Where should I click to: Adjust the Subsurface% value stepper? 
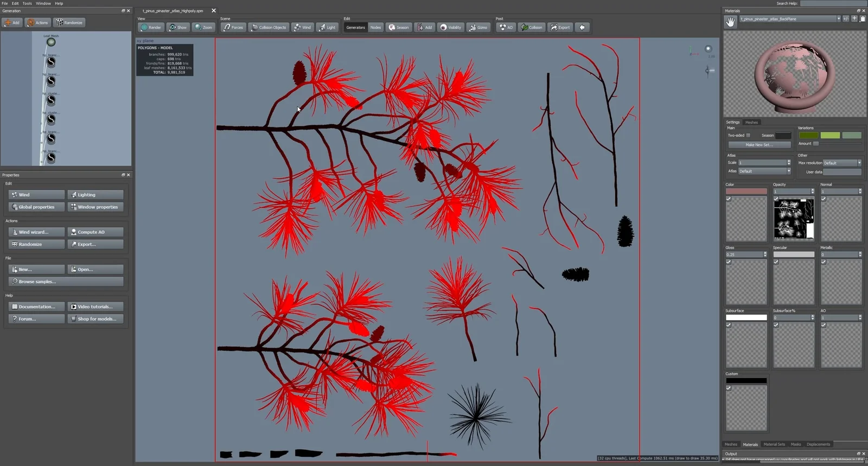click(812, 317)
